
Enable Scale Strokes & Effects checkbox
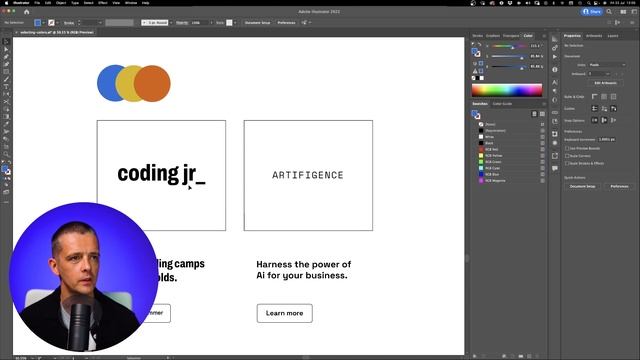(567, 163)
